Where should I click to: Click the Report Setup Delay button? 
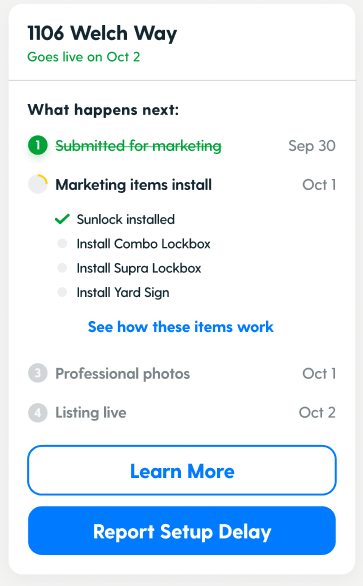click(182, 531)
